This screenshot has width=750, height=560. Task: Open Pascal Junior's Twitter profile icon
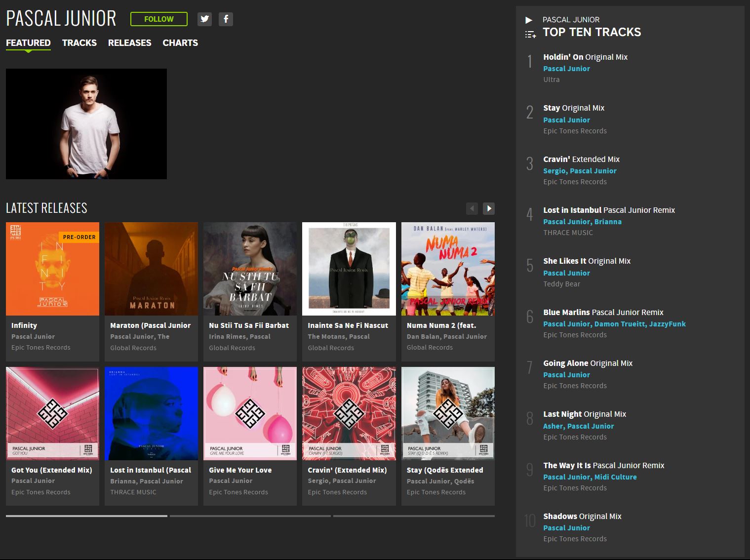[x=204, y=19]
